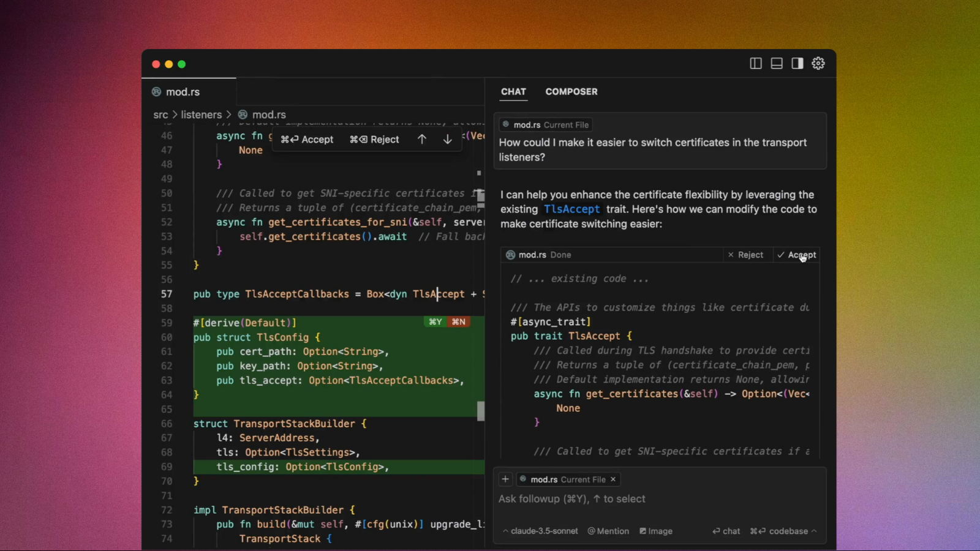Click the Image attach button
This screenshot has height=551, width=980.
click(656, 531)
